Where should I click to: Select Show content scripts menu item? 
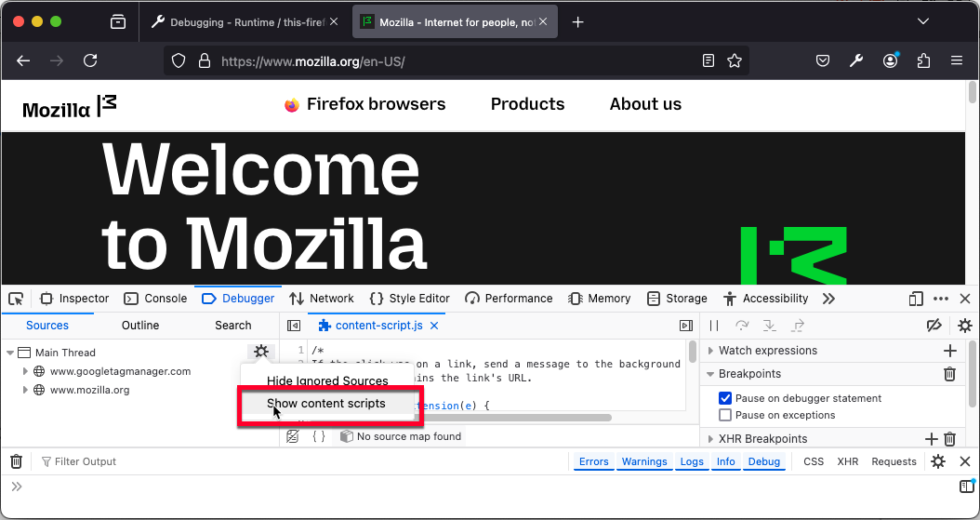[325, 404]
